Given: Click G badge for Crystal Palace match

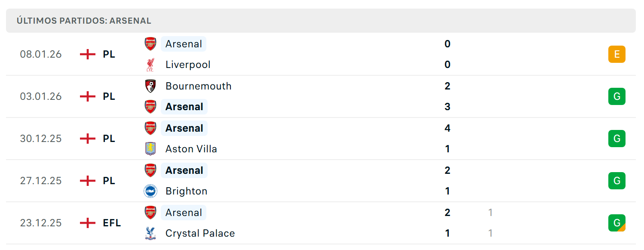Looking at the screenshot, I should click(617, 223).
